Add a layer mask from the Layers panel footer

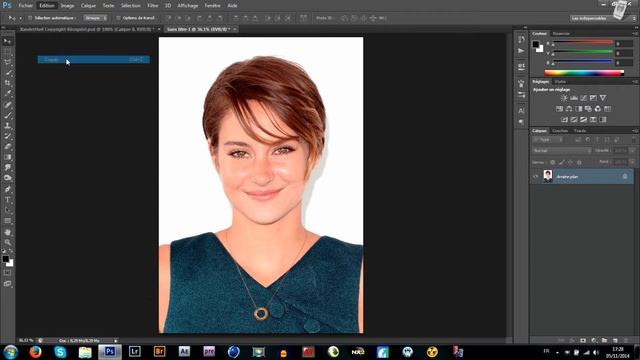point(583,340)
